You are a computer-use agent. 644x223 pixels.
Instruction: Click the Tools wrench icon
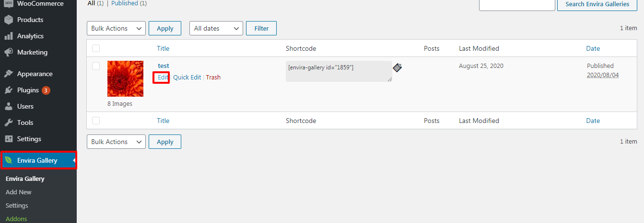(x=8, y=123)
